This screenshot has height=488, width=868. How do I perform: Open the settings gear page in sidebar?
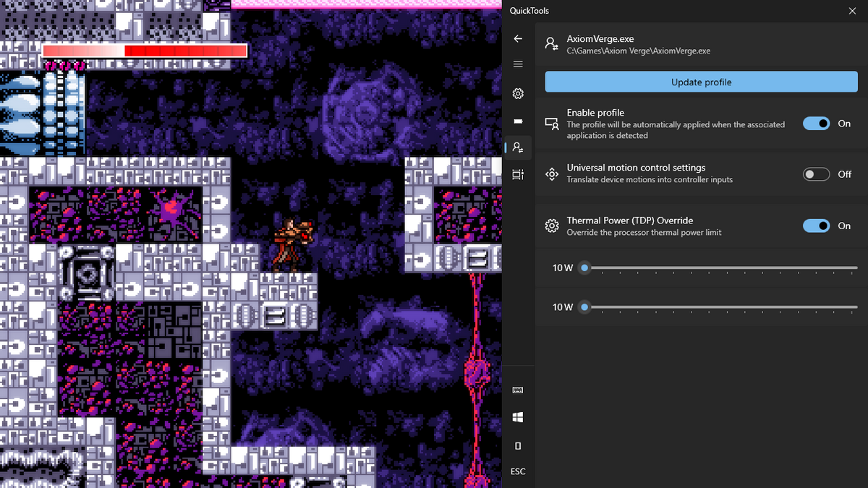[518, 94]
